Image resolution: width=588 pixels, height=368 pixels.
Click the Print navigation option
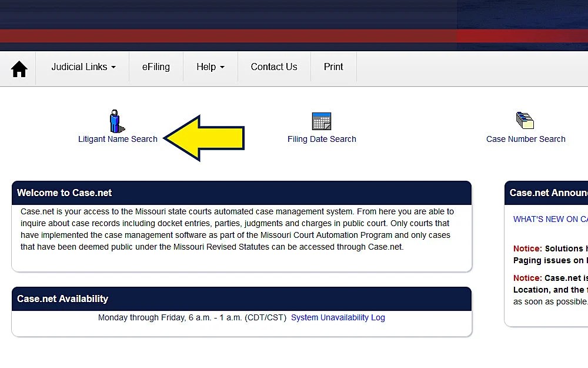coord(333,67)
